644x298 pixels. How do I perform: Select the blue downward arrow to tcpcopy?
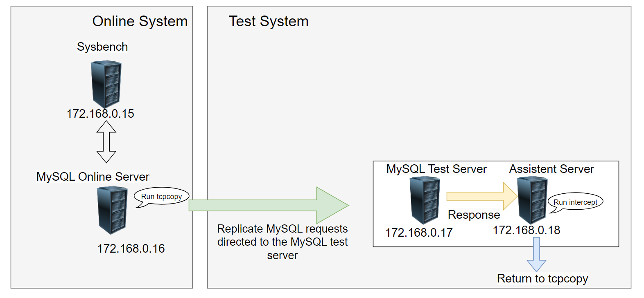pyautogui.click(x=536, y=254)
